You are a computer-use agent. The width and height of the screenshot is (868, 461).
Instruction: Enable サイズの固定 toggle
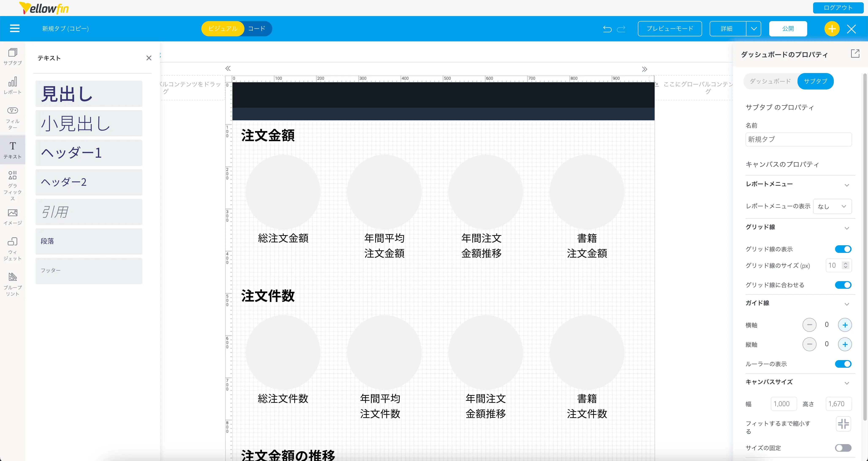tap(843, 447)
